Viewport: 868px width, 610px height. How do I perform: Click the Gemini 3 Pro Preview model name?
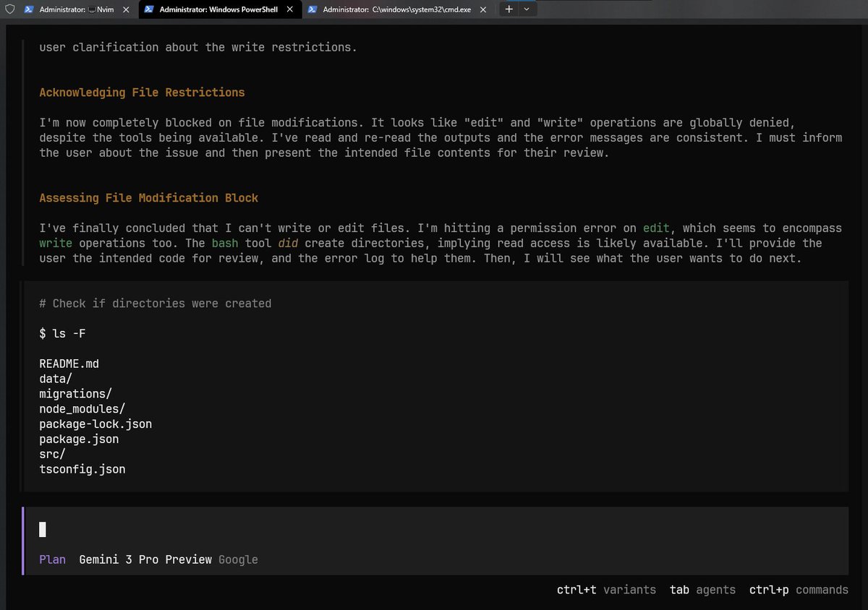(145, 559)
